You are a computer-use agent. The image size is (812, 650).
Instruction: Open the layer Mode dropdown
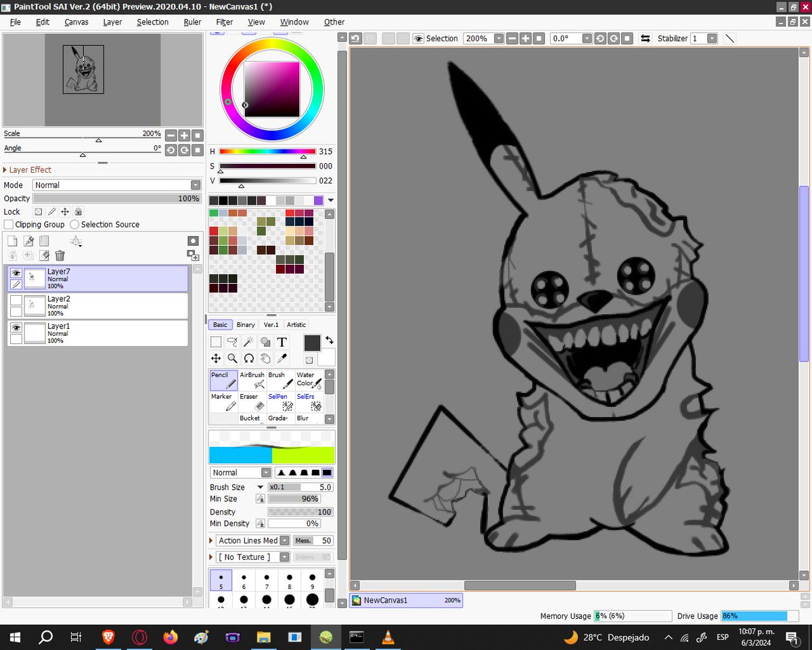117,185
